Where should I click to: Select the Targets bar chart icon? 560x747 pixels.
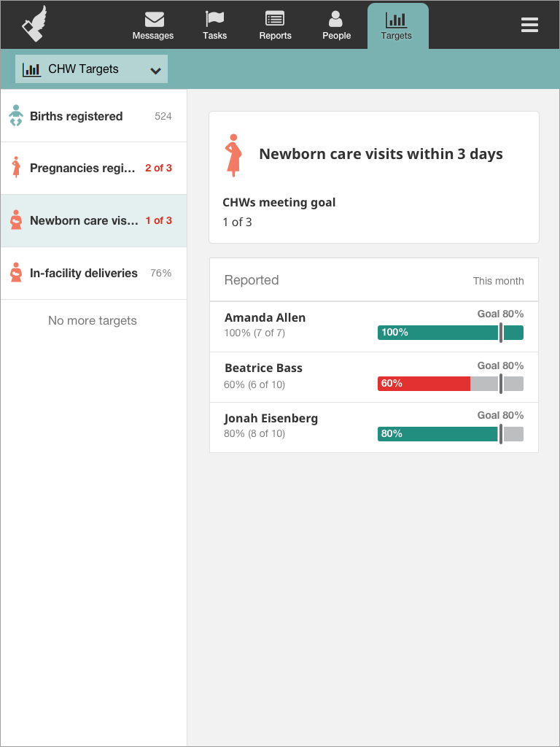(397, 20)
